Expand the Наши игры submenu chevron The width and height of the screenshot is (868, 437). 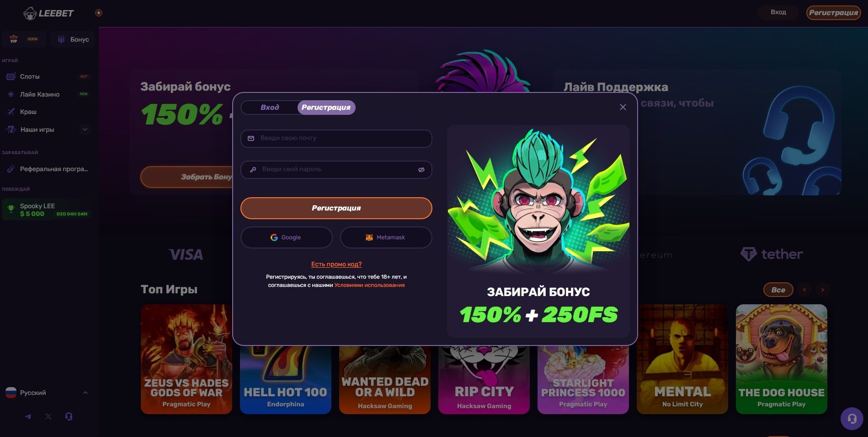(85, 129)
